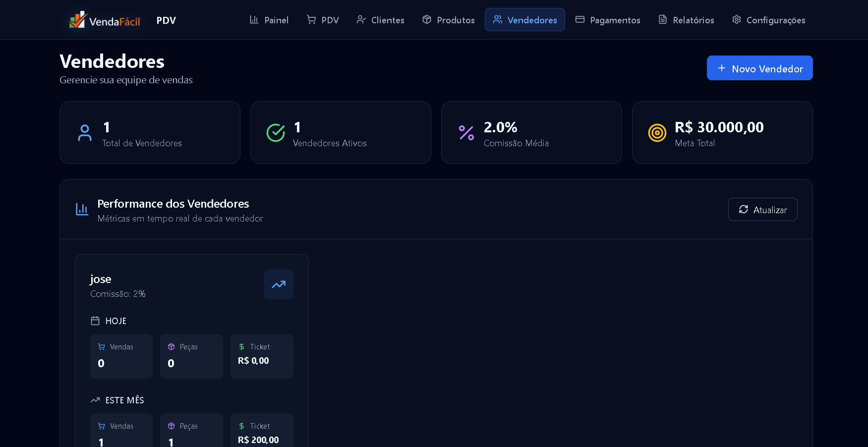This screenshot has height=447, width=868.
Task: Click the PDV label beside the logo
Action: [x=166, y=20]
